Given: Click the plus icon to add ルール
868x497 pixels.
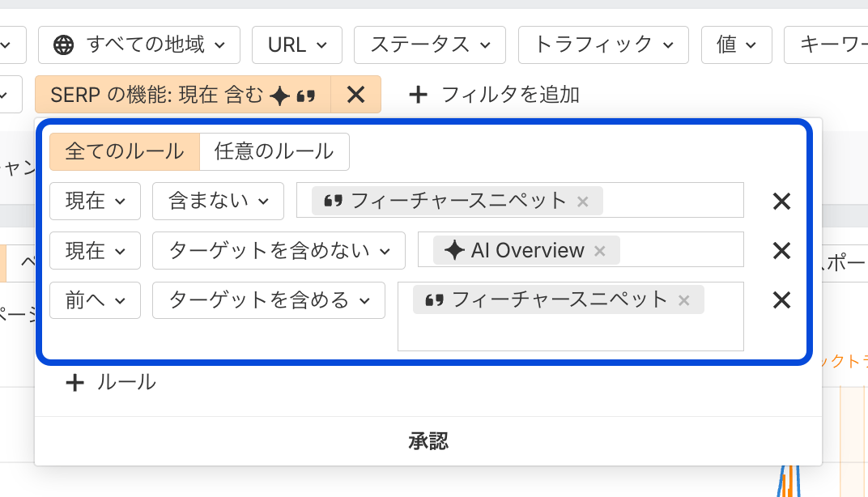Looking at the screenshot, I should (74, 382).
